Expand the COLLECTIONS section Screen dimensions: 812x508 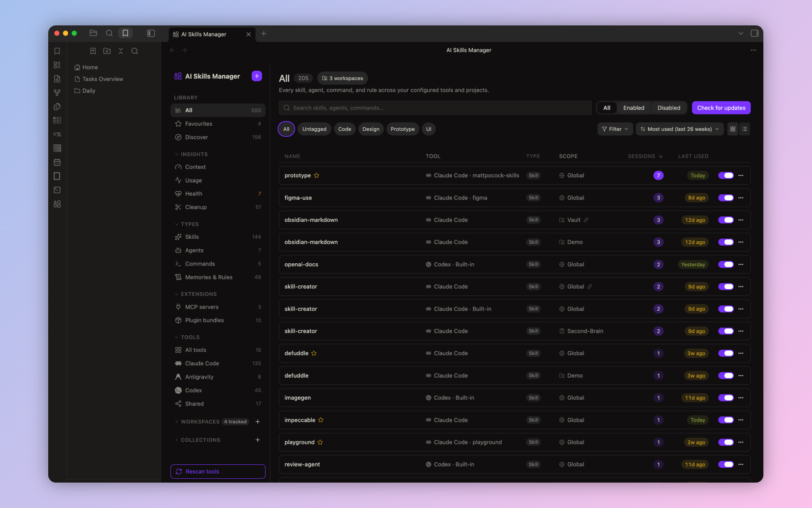197,440
